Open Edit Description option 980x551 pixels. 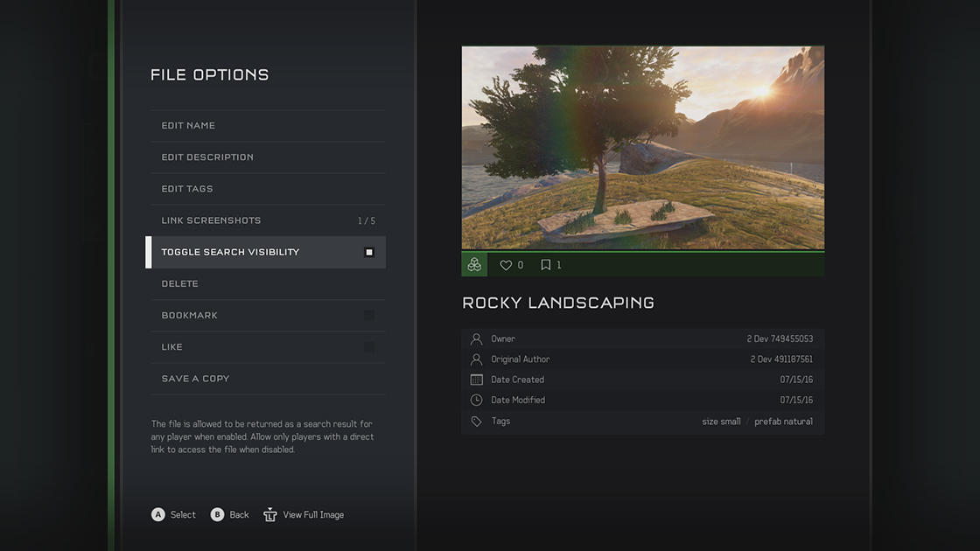pos(268,157)
